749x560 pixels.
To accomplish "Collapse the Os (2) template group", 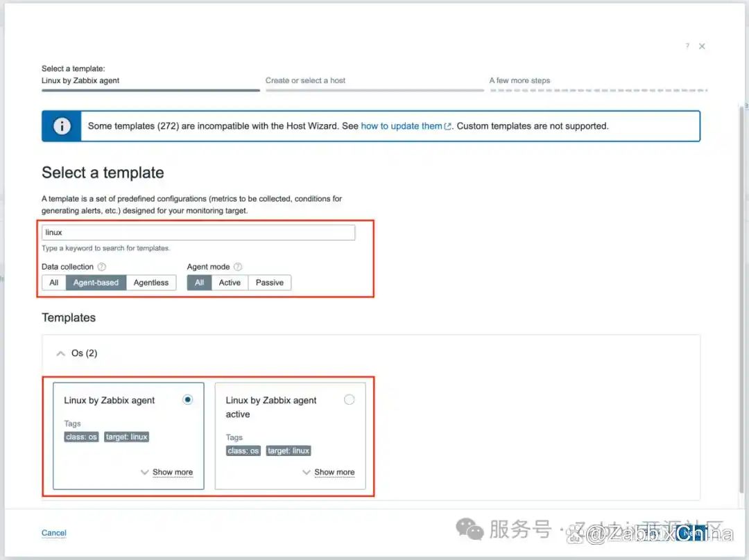I will coord(60,353).
